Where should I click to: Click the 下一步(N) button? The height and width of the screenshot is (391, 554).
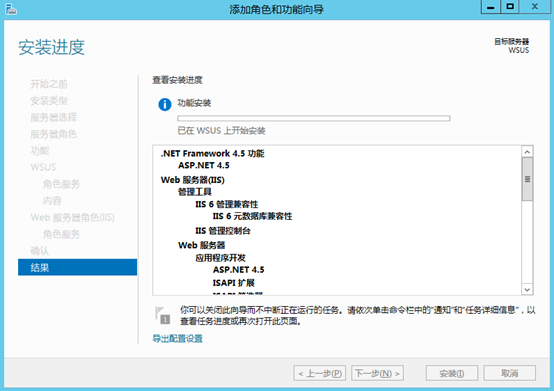(x=377, y=373)
